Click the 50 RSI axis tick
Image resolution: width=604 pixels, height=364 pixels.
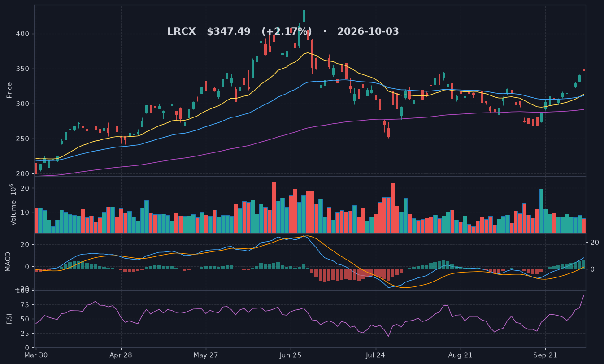tap(26, 320)
